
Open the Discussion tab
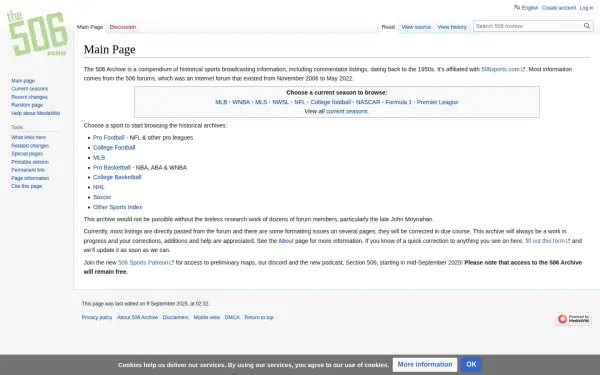click(x=123, y=27)
